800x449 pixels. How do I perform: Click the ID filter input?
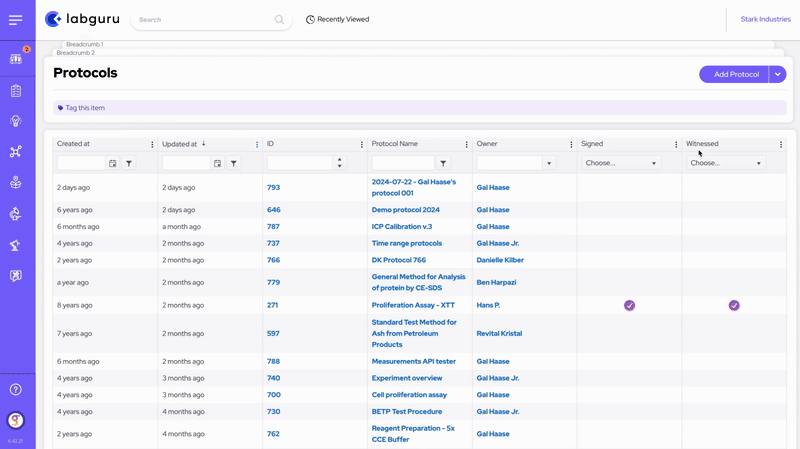pyautogui.click(x=301, y=163)
